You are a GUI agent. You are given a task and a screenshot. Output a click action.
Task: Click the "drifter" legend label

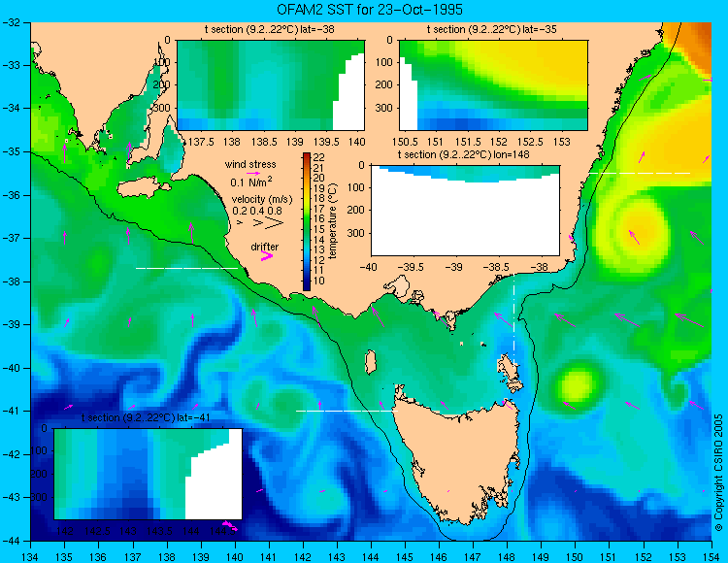click(x=265, y=247)
